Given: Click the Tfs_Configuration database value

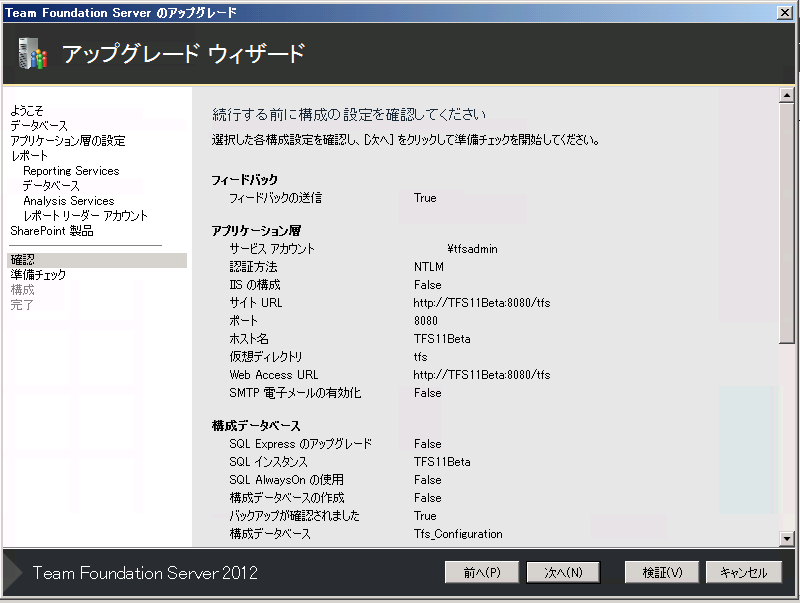Looking at the screenshot, I should pos(458,534).
